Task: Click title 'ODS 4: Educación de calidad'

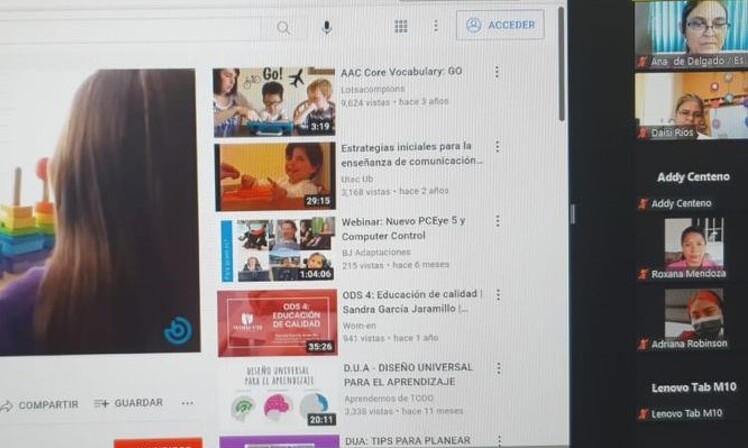Action: 412,302
